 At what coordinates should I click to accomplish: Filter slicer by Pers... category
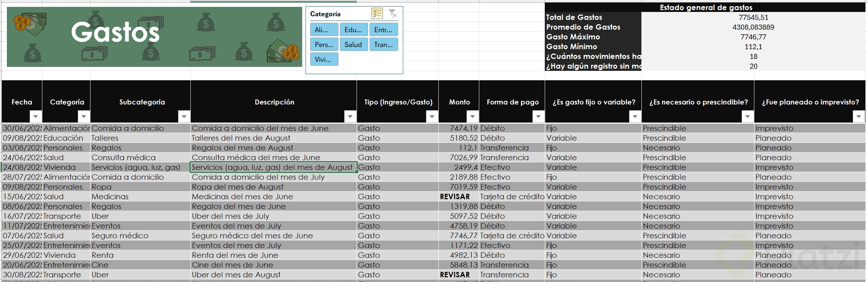coord(324,44)
